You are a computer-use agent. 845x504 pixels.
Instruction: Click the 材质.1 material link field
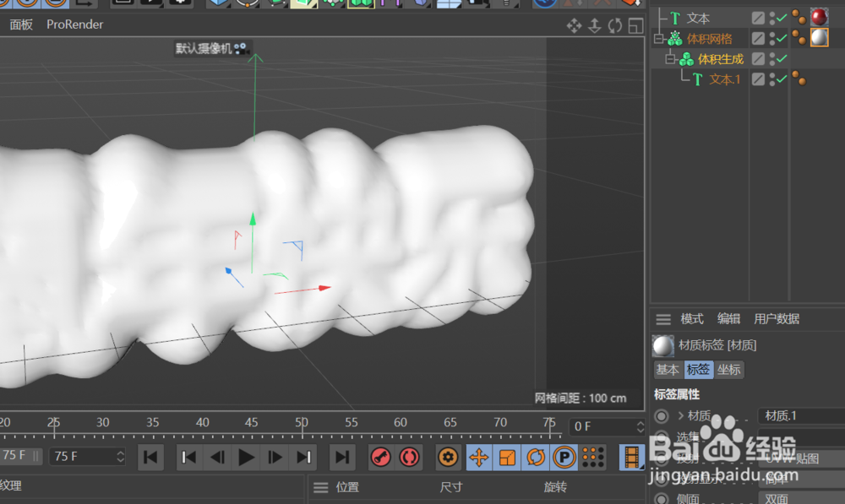[801, 416]
